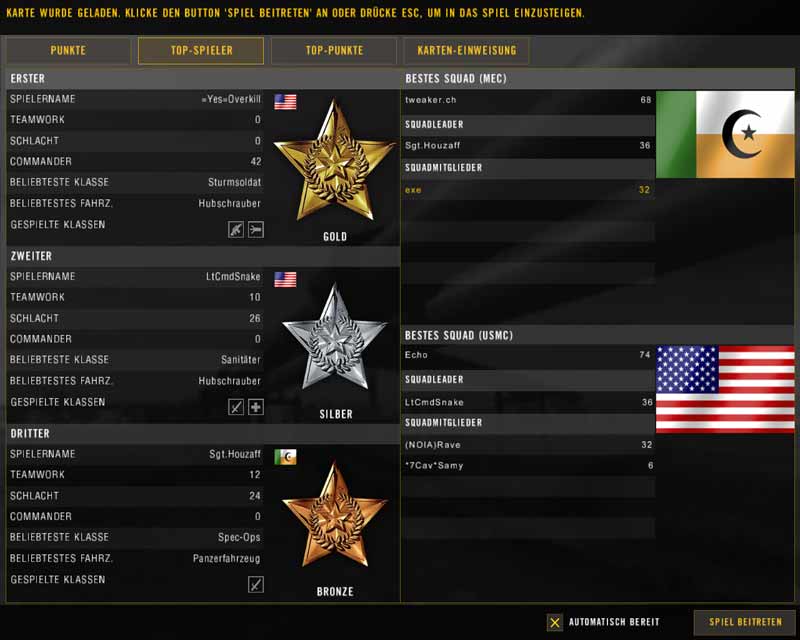Click played class icon in Dritter section
Image resolution: width=800 pixels, height=640 pixels.
coord(256,584)
